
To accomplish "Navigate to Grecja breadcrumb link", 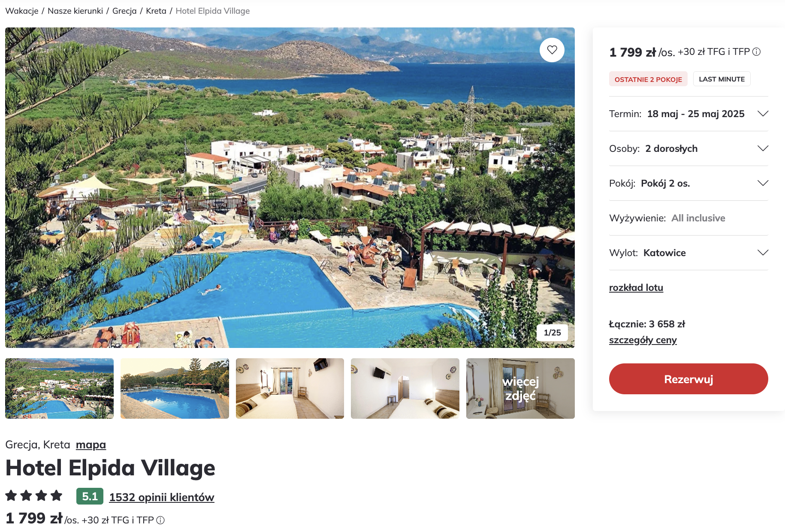I will [x=124, y=11].
